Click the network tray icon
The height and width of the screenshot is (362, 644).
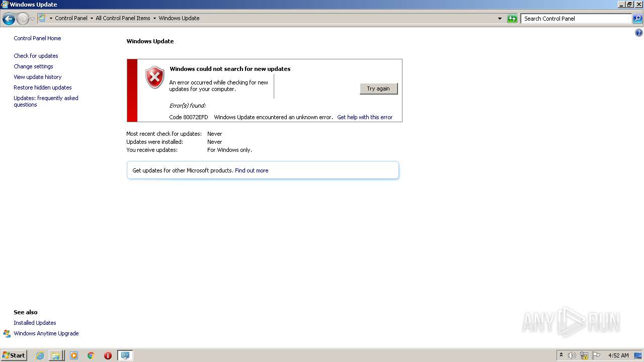point(584,355)
